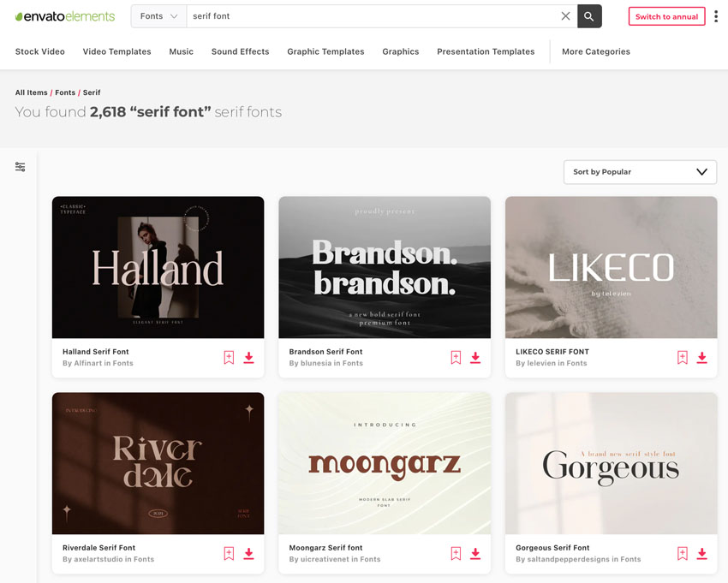Click Serif breadcrumb link
728x583 pixels.
coord(92,92)
